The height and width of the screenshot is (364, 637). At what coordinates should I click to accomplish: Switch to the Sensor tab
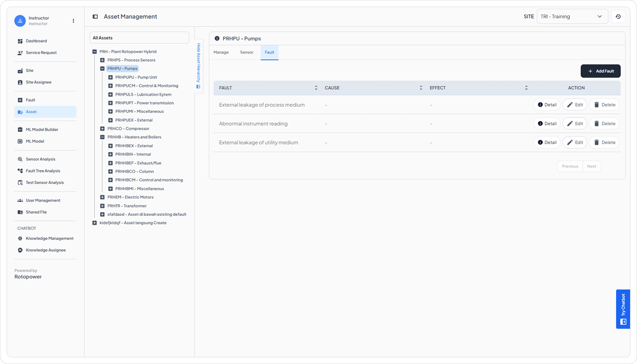coord(247,52)
